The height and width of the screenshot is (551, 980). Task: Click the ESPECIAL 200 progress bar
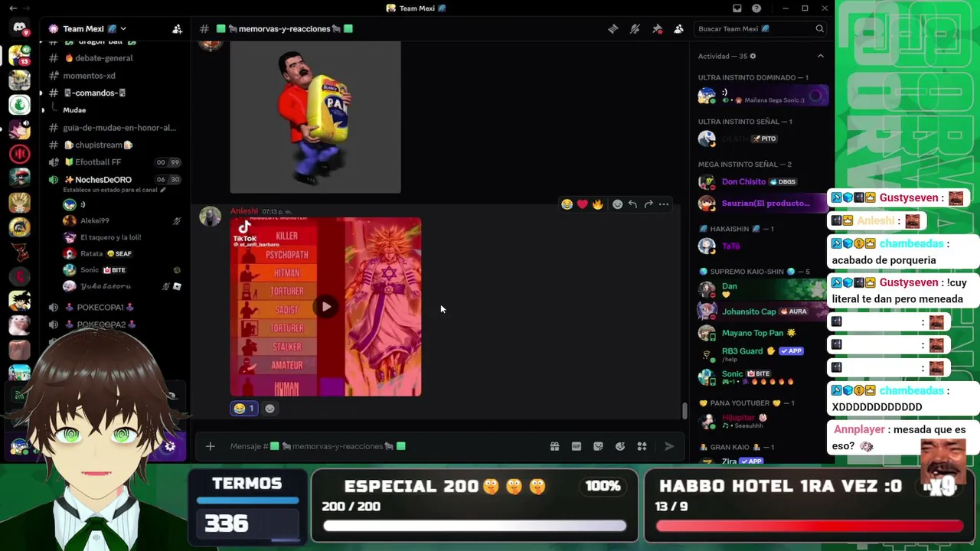pos(474,526)
